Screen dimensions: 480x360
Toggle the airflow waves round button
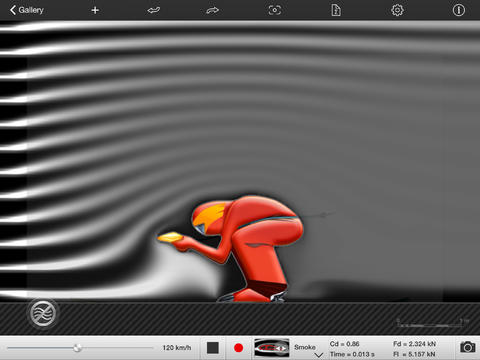[x=43, y=313]
